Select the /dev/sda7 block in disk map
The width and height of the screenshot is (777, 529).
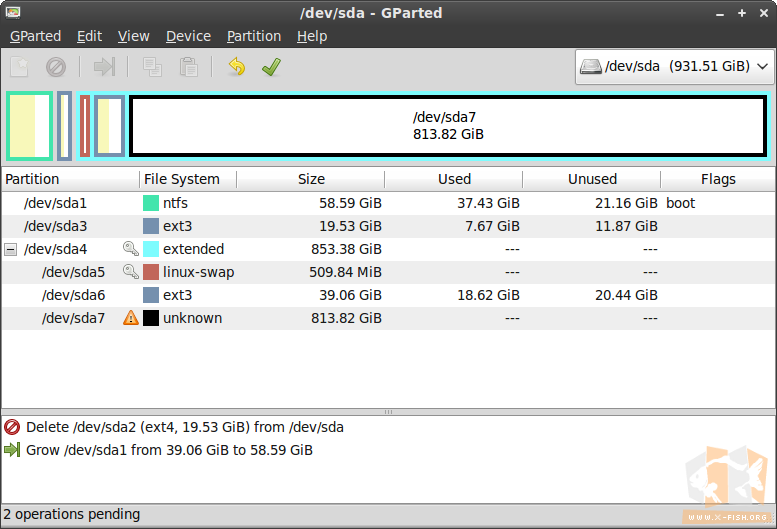[x=448, y=126]
